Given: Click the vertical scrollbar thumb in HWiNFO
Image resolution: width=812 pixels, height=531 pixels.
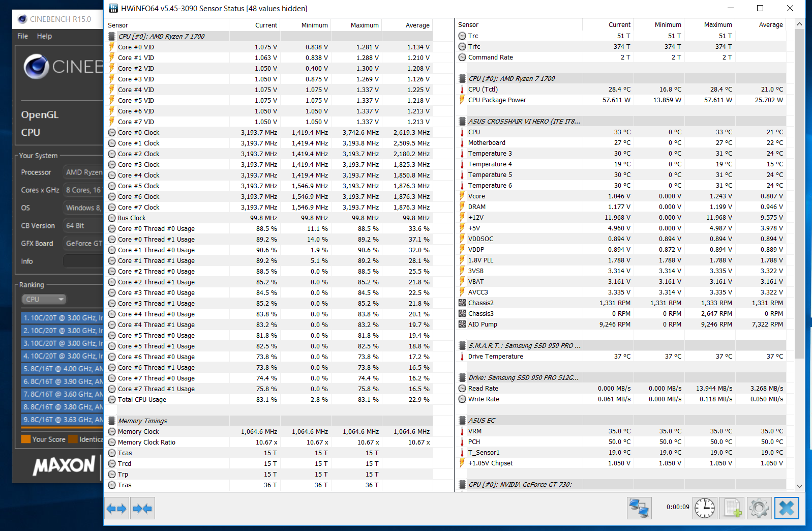Looking at the screenshot, I should tap(799, 193).
